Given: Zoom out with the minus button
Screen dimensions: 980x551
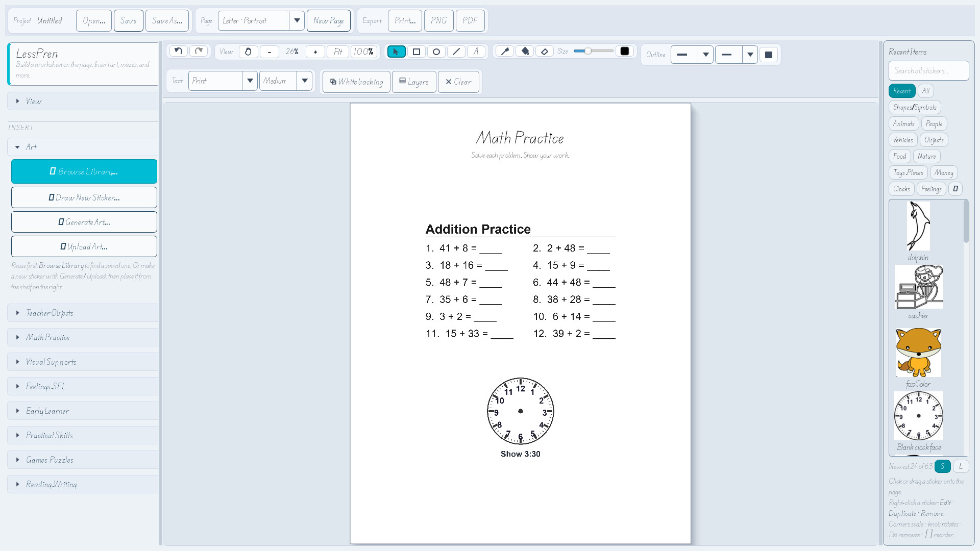Looking at the screenshot, I should (x=269, y=52).
